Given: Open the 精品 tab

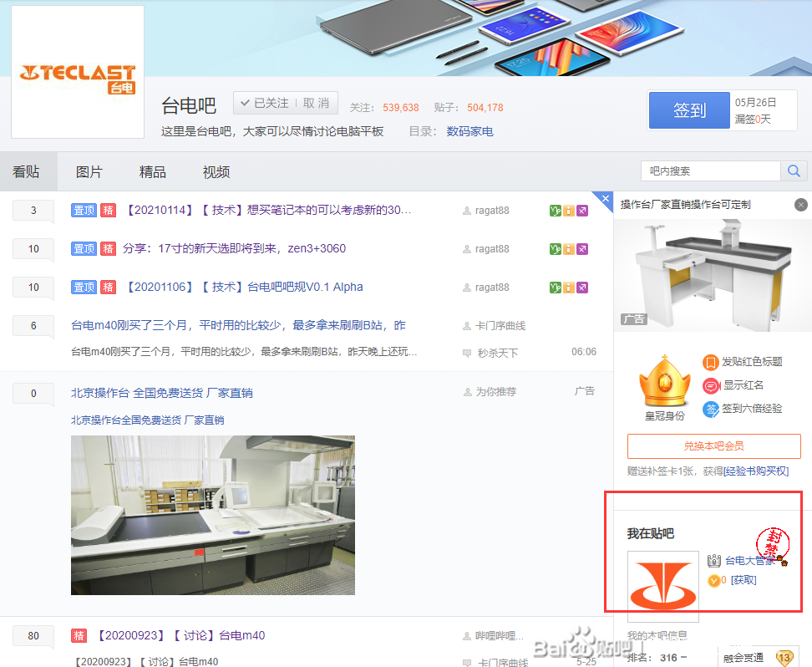Looking at the screenshot, I should tap(153, 172).
